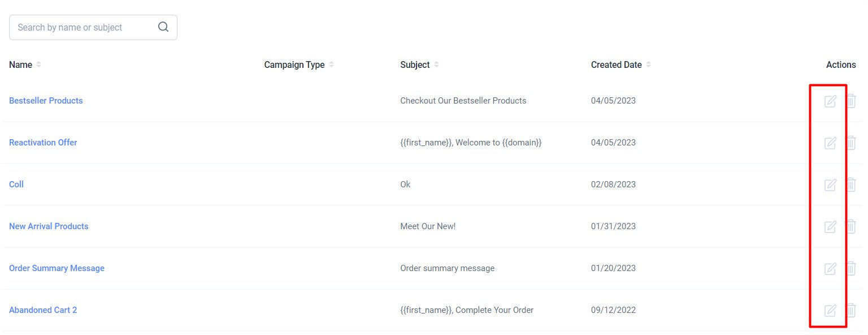Edit the Bestseller Products template
The height and width of the screenshot is (335, 868).
click(x=830, y=101)
